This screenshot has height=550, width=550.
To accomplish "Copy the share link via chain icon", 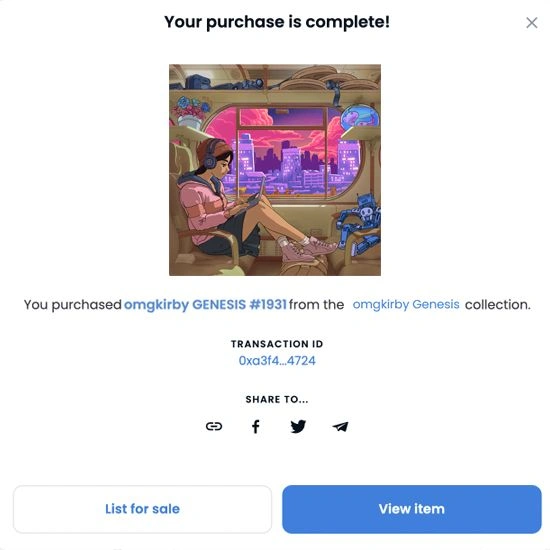I will coord(214,426).
